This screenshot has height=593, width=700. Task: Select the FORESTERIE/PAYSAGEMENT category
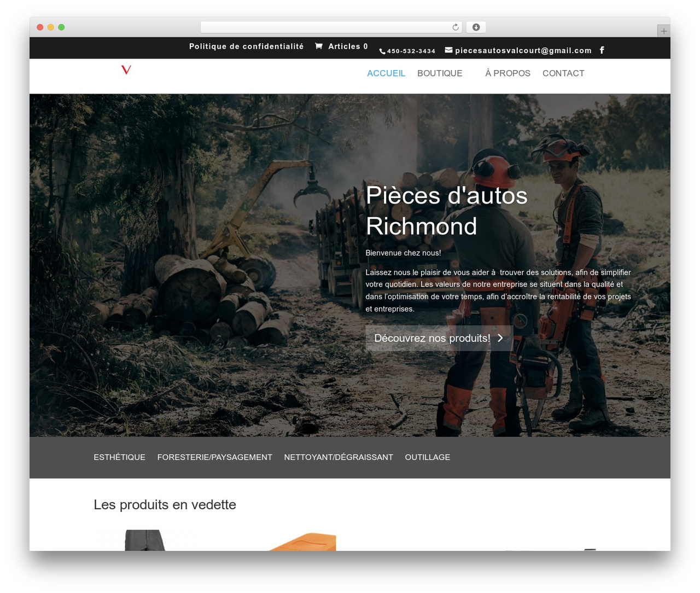[x=214, y=457]
